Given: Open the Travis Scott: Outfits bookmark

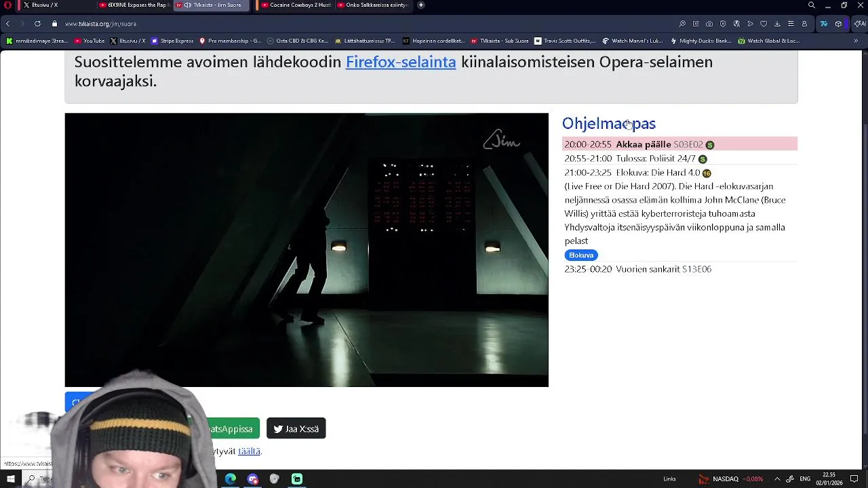Looking at the screenshot, I should (x=565, y=41).
